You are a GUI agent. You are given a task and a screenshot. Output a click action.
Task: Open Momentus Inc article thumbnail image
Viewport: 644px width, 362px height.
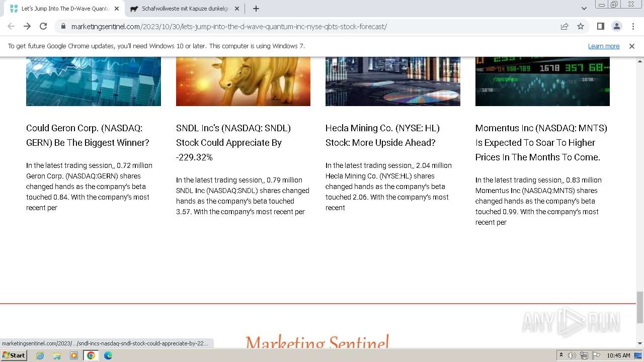pos(542,81)
